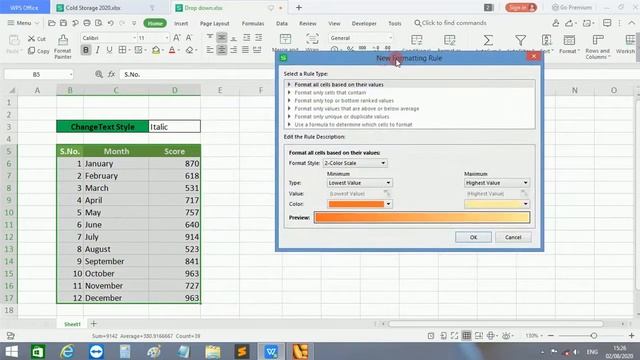This screenshot has height=360, width=640.
Task: Click the center horizontal alignment icon
Action: tap(222, 50)
